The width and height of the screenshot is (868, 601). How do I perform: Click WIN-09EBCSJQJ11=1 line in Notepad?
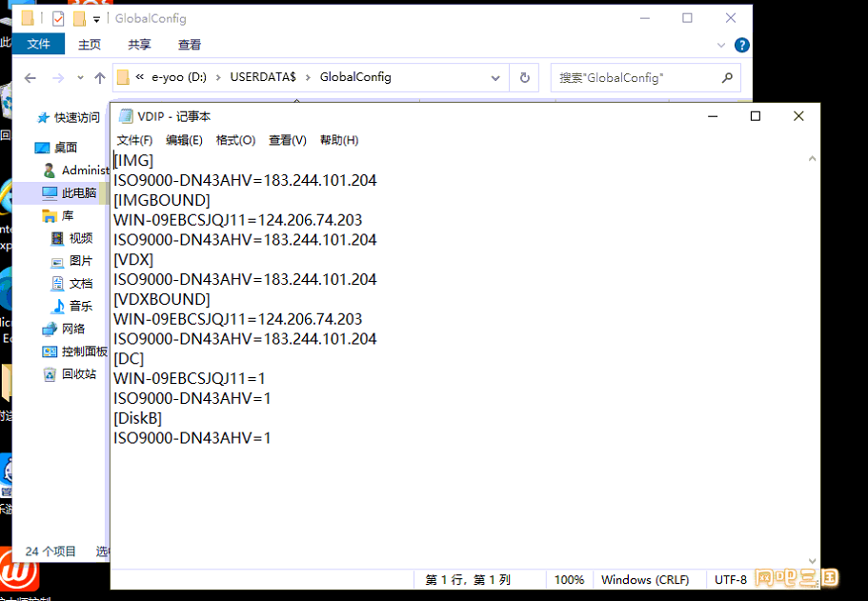(x=190, y=378)
